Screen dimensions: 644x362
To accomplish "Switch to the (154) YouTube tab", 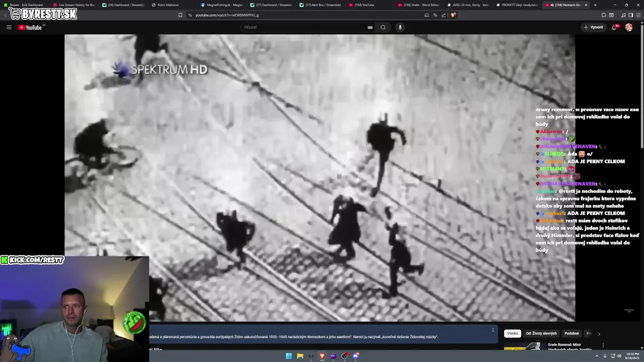I will (369, 5).
